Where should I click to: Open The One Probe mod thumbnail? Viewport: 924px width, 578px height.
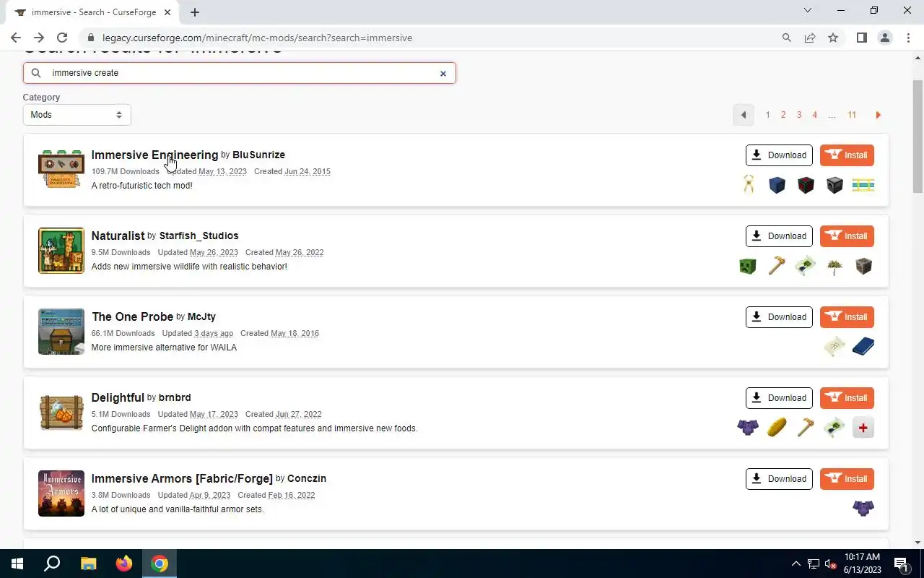61,332
